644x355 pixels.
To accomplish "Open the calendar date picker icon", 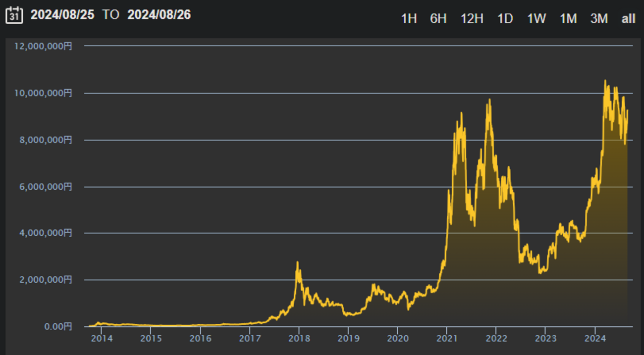I will tap(15, 15).
